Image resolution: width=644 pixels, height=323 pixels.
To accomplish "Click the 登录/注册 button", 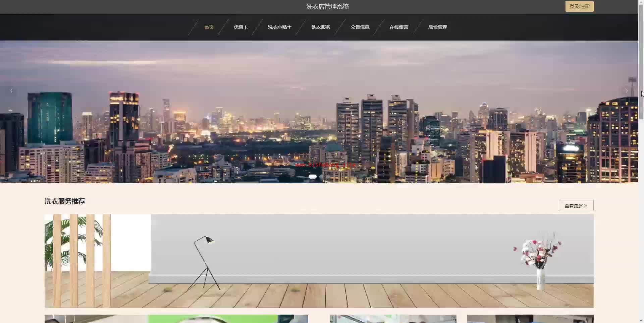I will point(579,6).
